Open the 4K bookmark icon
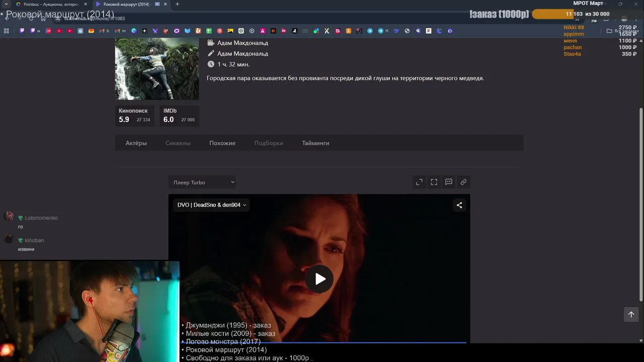The height and width of the screenshot is (362, 644). point(284,31)
